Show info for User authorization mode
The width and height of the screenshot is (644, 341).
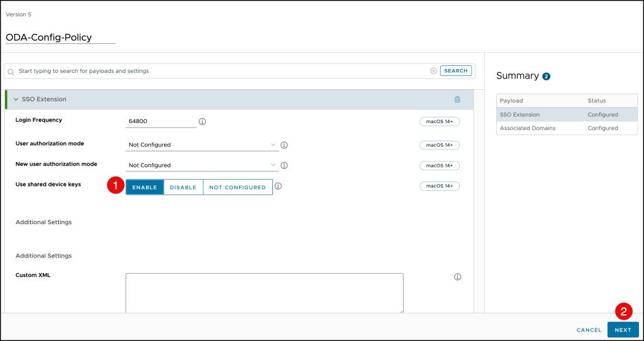pos(284,145)
